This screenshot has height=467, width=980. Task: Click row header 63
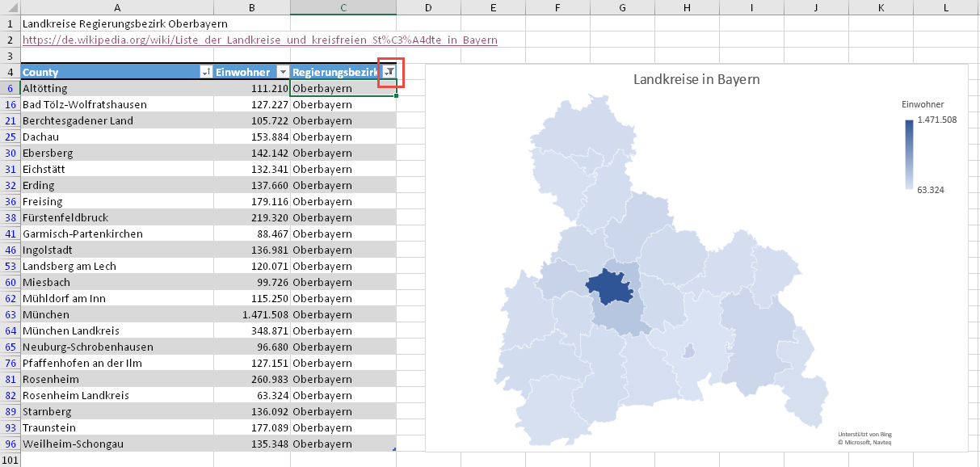[x=11, y=314]
